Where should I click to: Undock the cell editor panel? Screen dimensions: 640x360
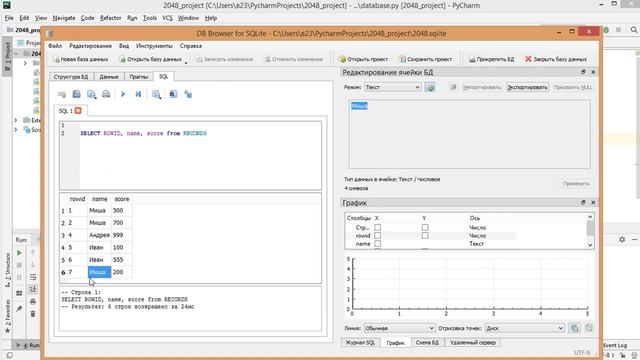click(x=583, y=72)
